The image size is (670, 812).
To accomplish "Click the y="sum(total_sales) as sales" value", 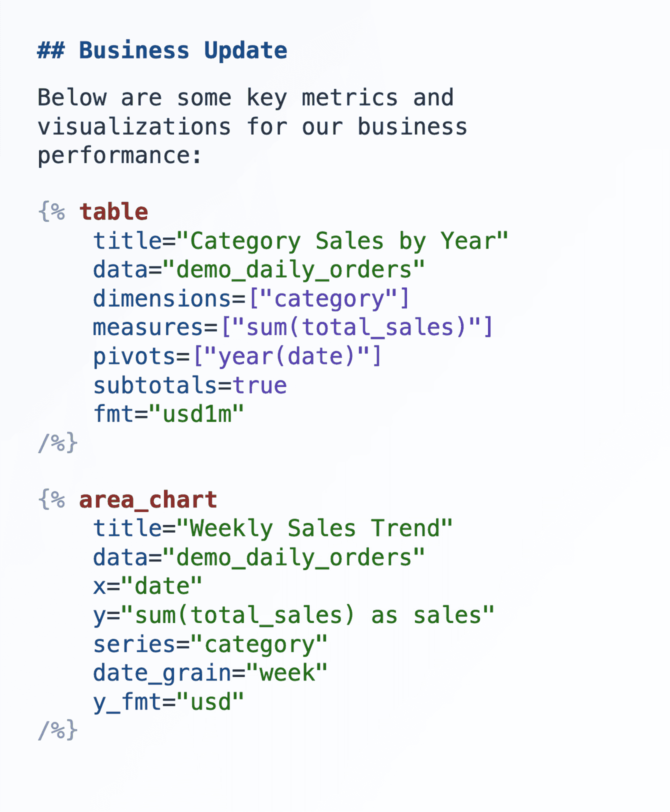I will coord(307,615).
